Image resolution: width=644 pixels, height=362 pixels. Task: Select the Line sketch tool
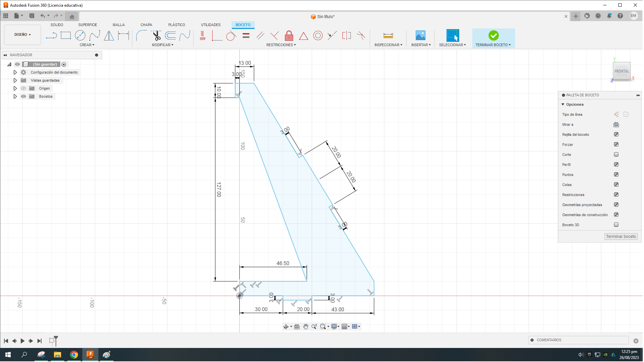click(x=51, y=35)
